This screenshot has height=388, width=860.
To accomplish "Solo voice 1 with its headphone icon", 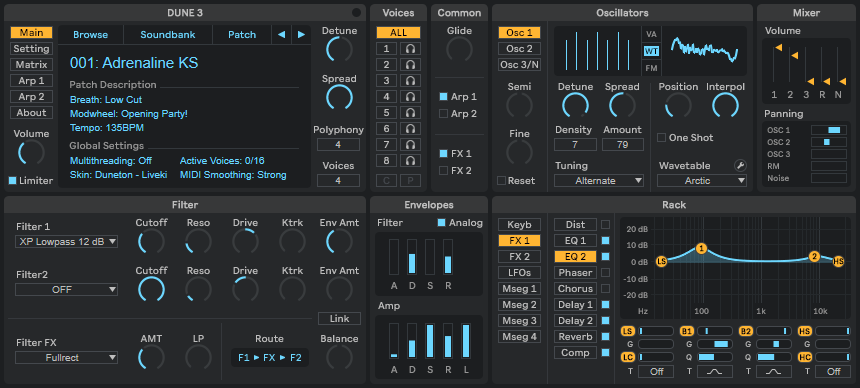I will pyautogui.click(x=410, y=48).
